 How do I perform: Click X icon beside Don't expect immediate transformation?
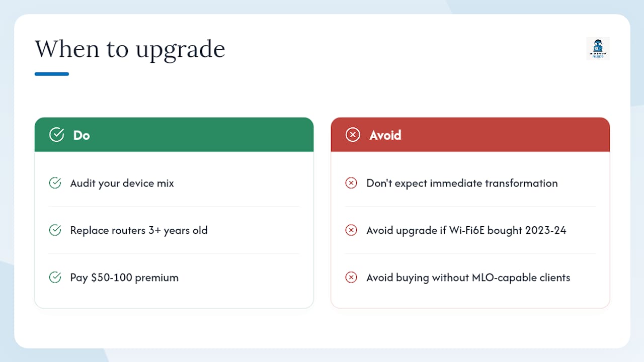click(351, 183)
